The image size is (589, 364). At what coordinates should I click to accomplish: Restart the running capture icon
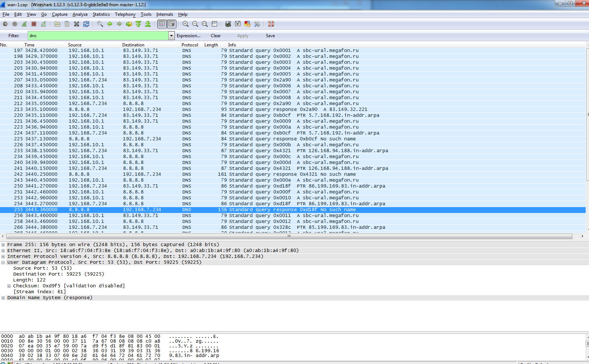tap(43, 24)
